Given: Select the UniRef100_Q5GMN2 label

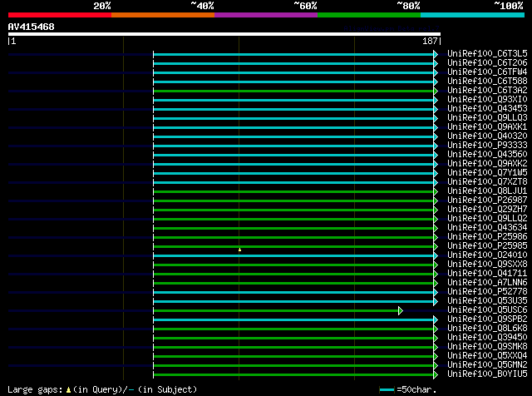Looking at the screenshot, I should pyautogui.click(x=487, y=365).
